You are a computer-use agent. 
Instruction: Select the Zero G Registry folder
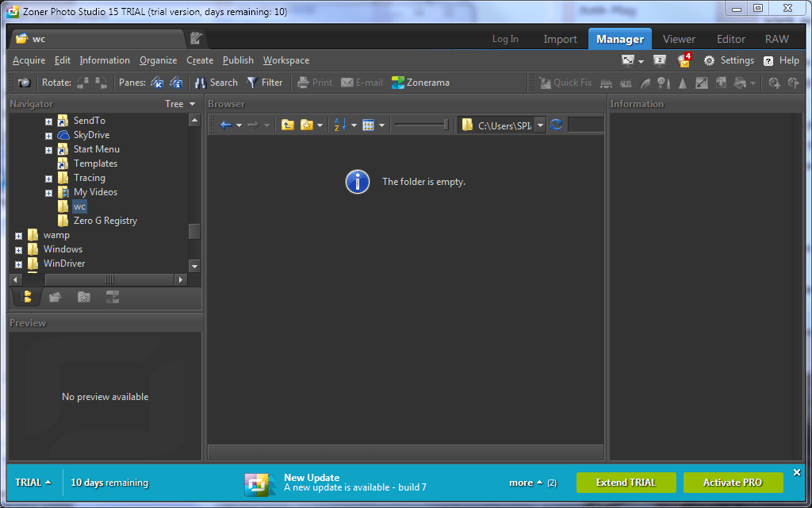(105, 221)
